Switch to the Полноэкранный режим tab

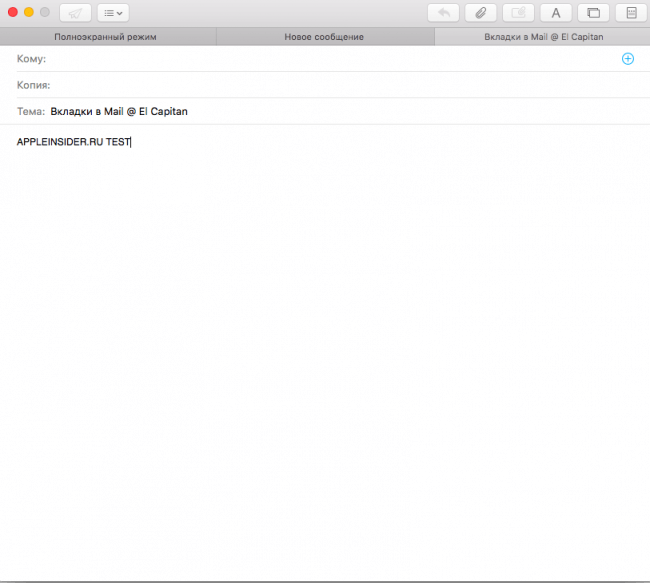click(x=108, y=37)
